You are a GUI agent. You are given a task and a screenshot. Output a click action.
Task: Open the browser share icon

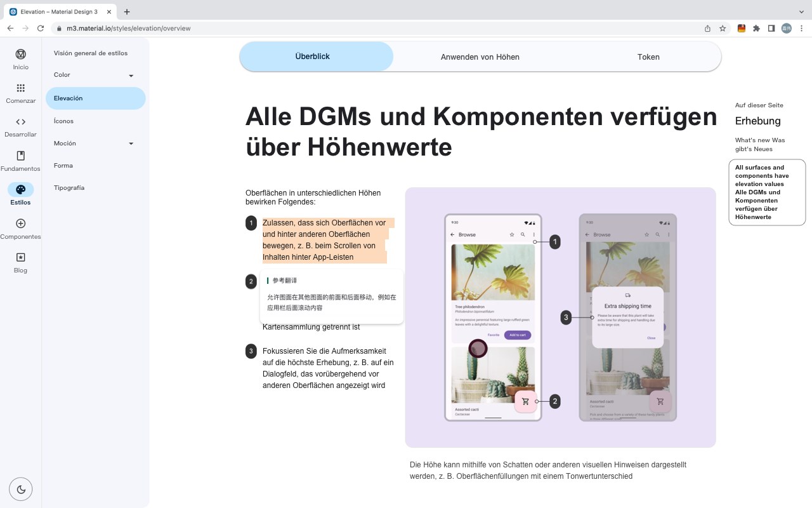[x=707, y=28]
